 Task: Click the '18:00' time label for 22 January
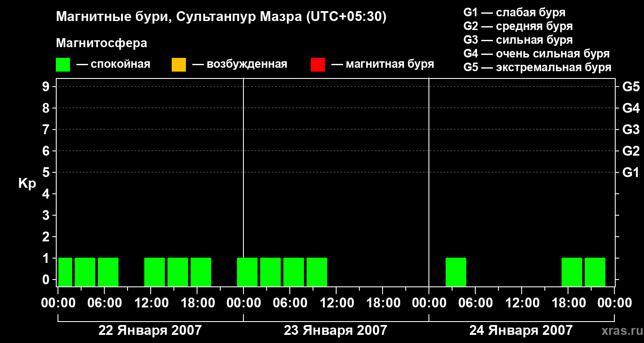(197, 303)
